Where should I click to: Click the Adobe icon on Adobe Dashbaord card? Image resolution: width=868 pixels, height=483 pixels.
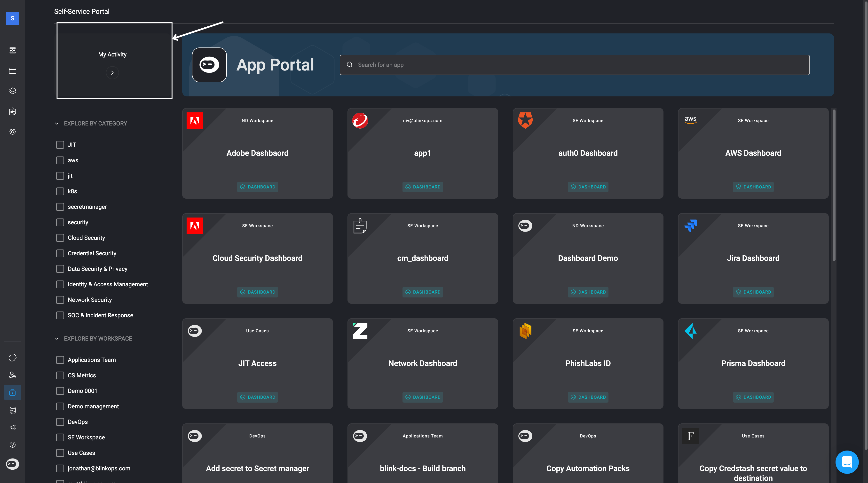(x=195, y=121)
